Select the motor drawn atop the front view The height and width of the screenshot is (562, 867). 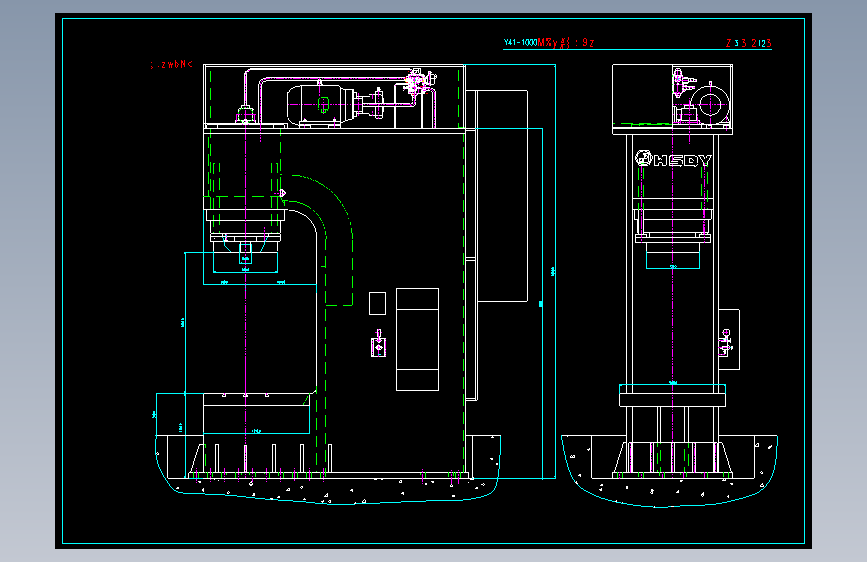pyautogui.click(x=322, y=104)
